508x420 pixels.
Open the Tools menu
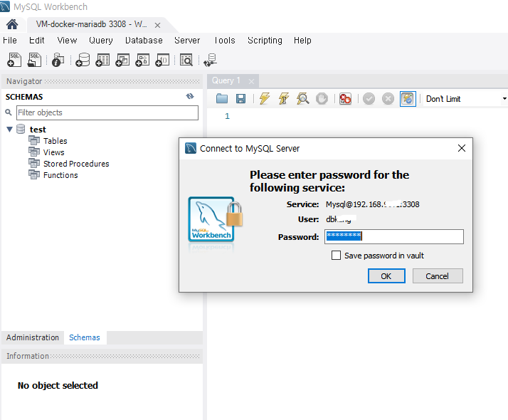pyautogui.click(x=225, y=40)
